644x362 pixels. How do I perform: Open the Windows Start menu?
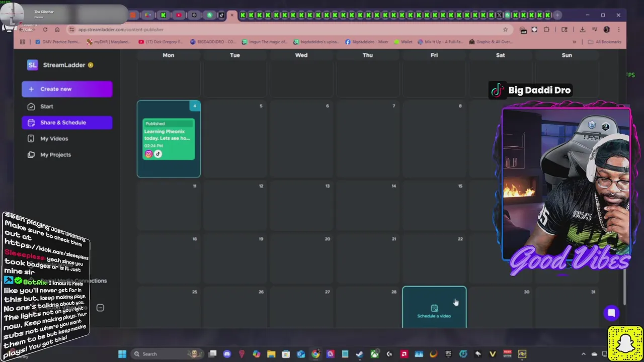[x=122, y=354]
